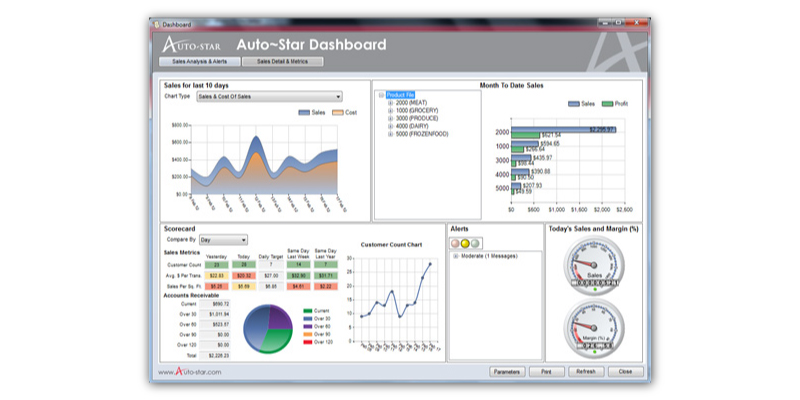
Task: Click the 3000 sales bar $435.97
Action: pyautogui.click(x=521, y=158)
